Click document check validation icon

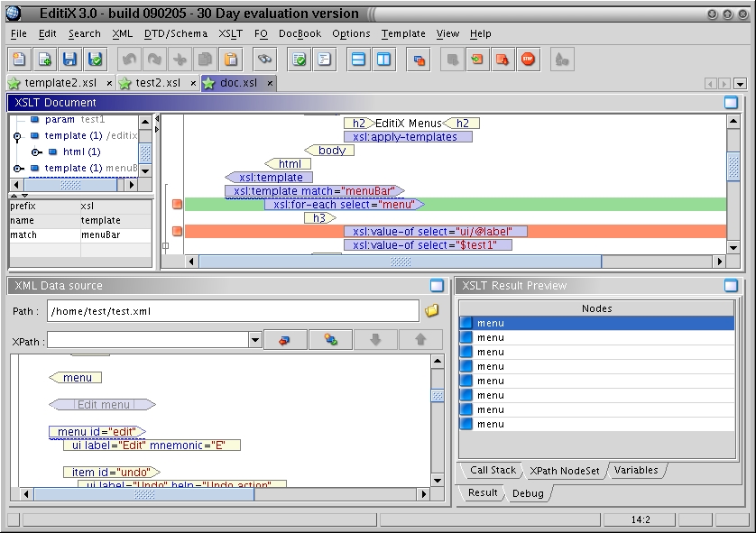(x=299, y=60)
